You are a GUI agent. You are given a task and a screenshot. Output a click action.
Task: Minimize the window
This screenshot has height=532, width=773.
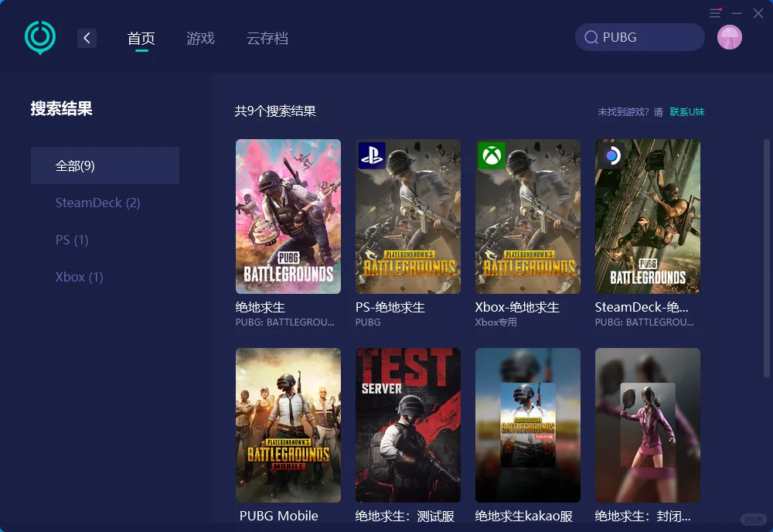(737, 13)
